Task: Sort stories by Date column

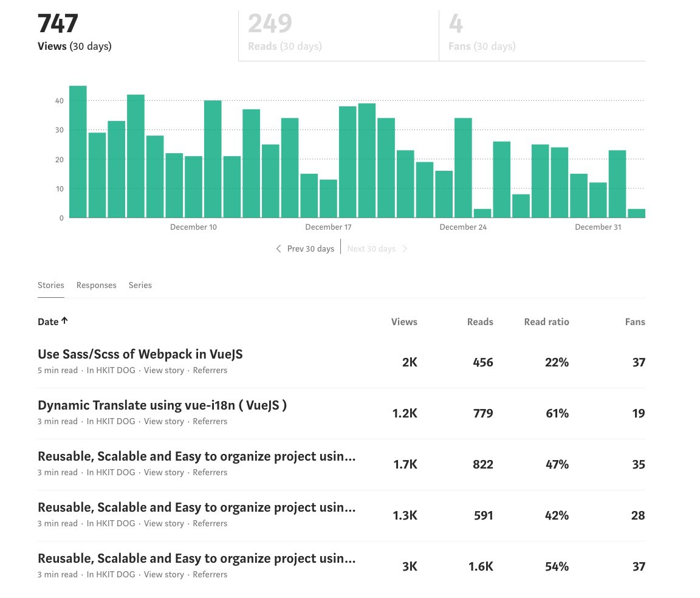Action: [x=48, y=321]
